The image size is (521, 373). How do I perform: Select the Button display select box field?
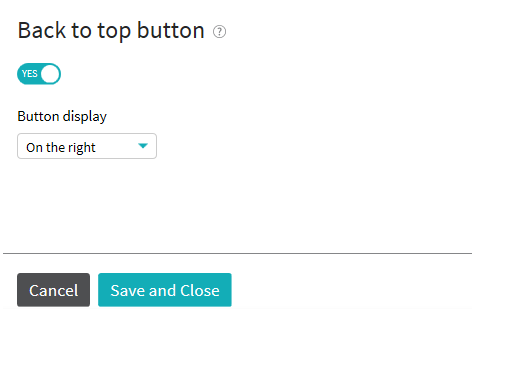click(x=87, y=146)
